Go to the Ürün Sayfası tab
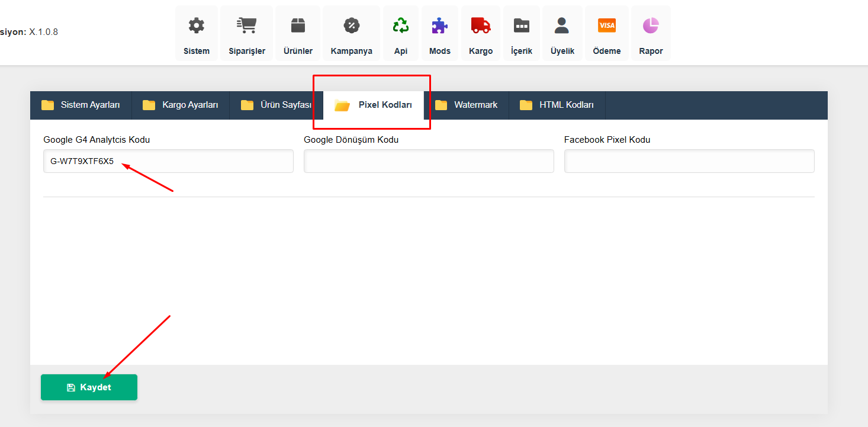The height and width of the screenshot is (427, 868). click(277, 105)
